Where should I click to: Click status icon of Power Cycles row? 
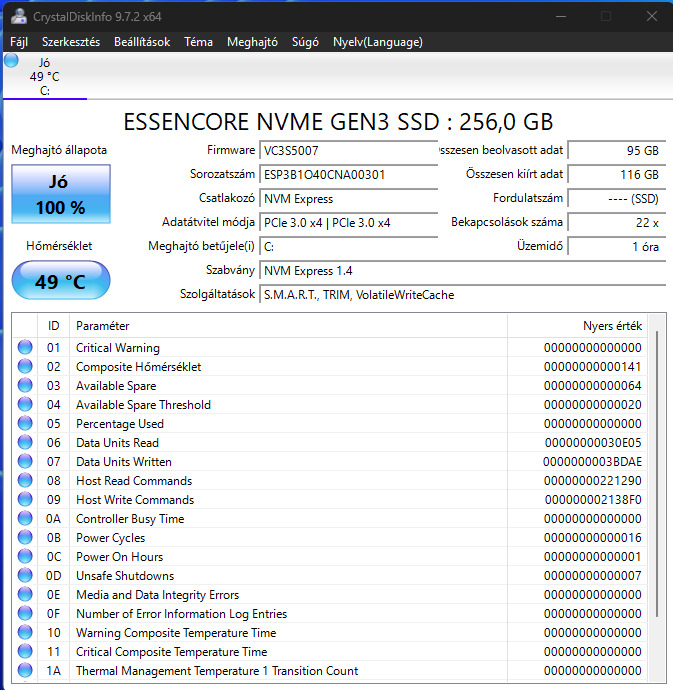pyautogui.click(x=25, y=537)
